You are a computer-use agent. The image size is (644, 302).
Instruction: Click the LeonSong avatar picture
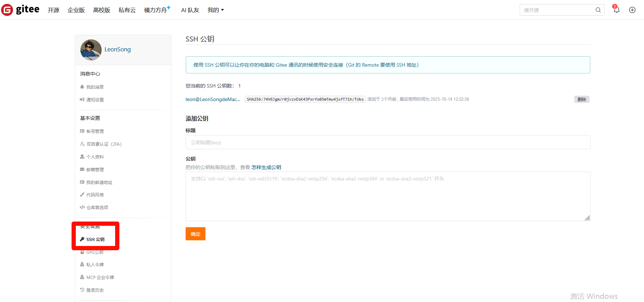[91, 50]
